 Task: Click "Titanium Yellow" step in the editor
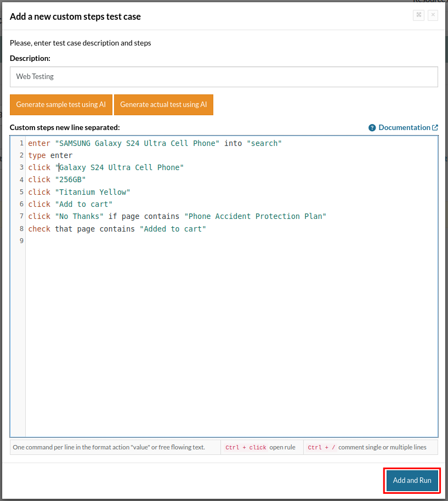coord(93,192)
